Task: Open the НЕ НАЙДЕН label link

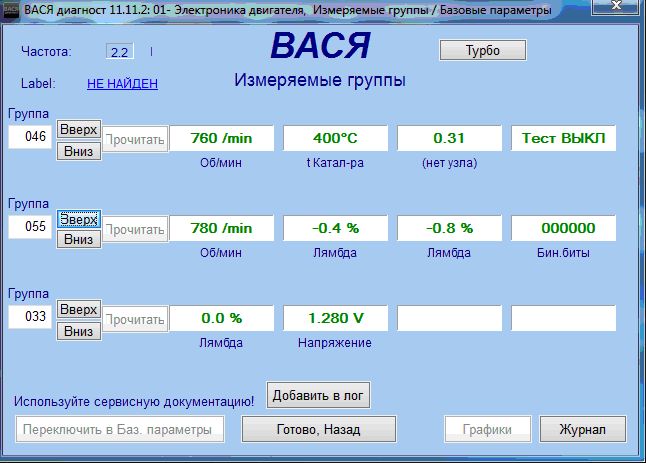Action: 122,84
